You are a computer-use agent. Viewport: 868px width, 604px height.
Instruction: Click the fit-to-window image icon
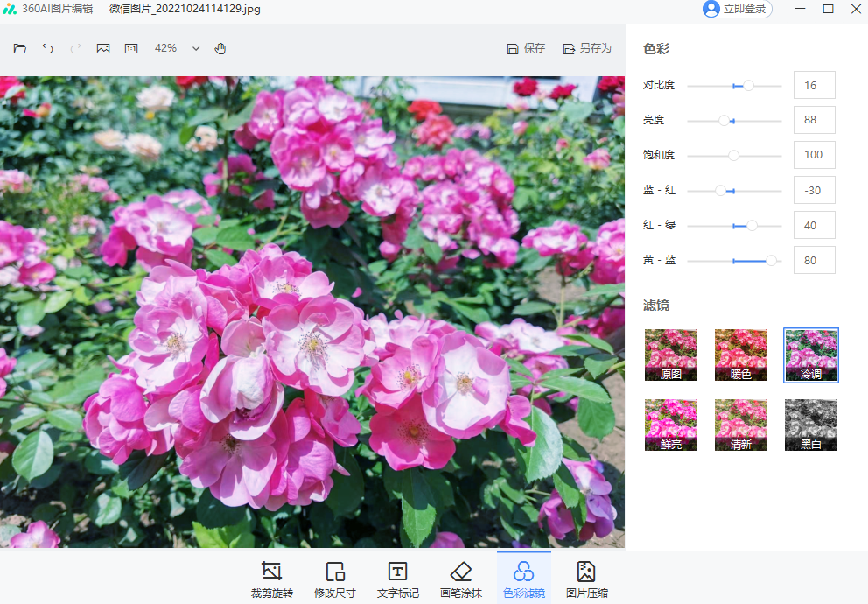[103, 48]
